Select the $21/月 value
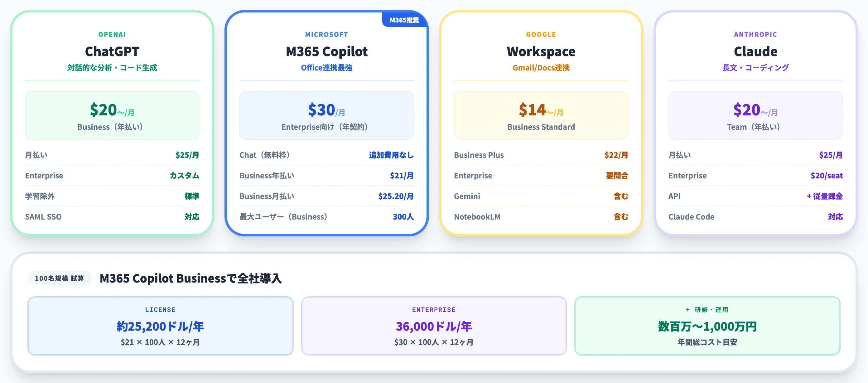 [x=402, y=176]
